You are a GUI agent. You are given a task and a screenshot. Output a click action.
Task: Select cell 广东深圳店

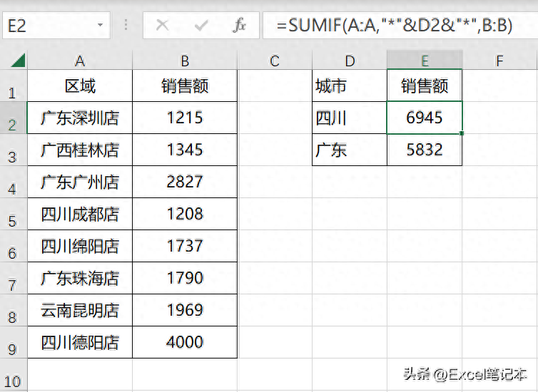80,118
